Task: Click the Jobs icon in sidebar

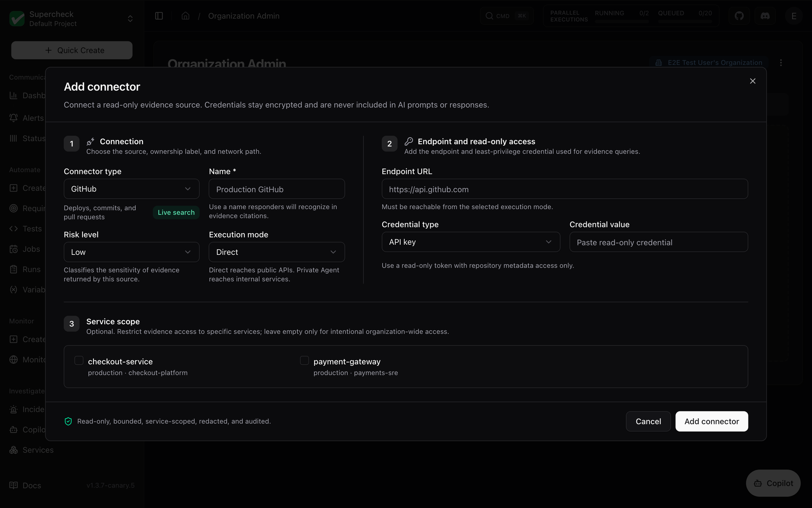Action: coord(14,249)
